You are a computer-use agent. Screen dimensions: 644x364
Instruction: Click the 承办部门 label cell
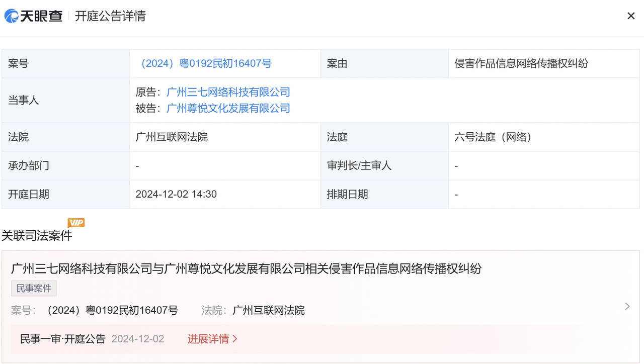click(65, 165)
